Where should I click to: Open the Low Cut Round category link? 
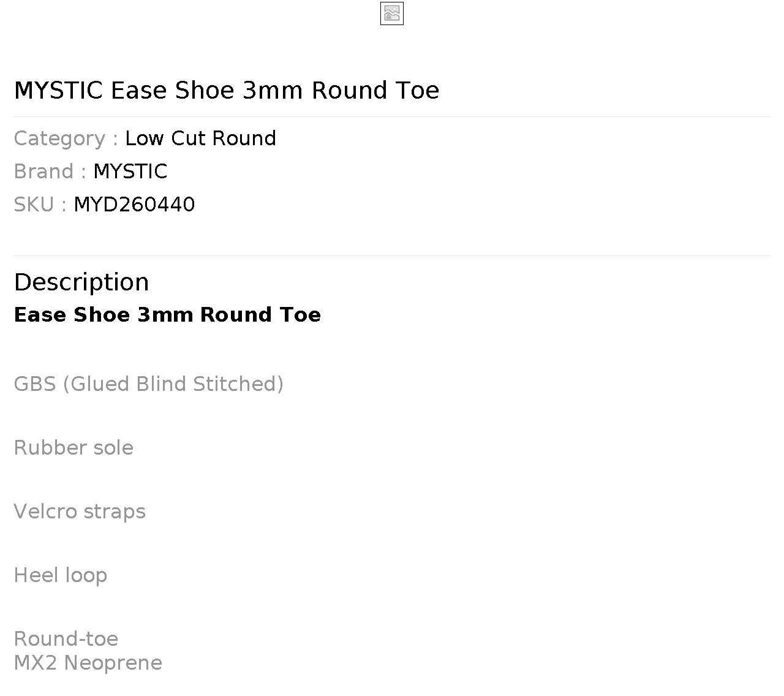(200, 138)
